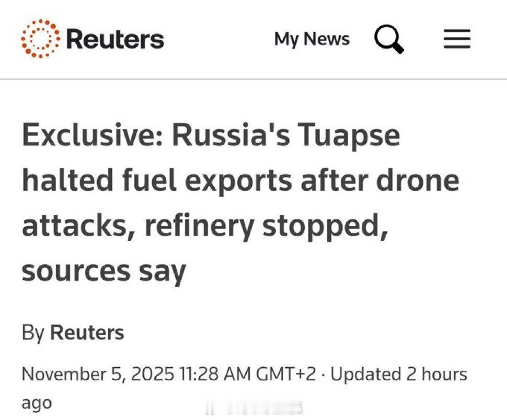Click the "By" label before the author
Screen dimensions: 507x420
pos(33,333)
